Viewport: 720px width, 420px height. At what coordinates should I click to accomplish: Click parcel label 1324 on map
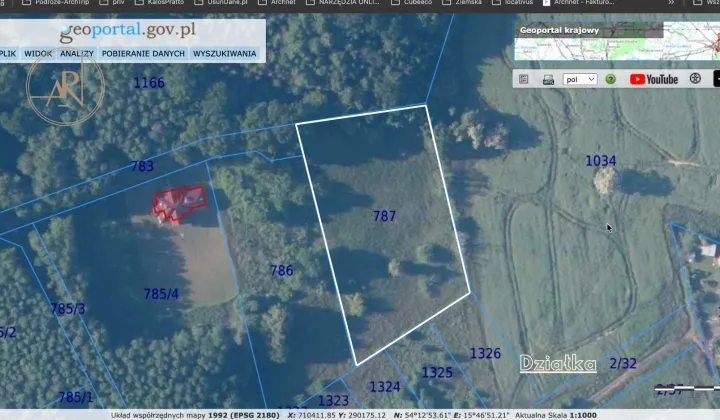pos(385,387)
